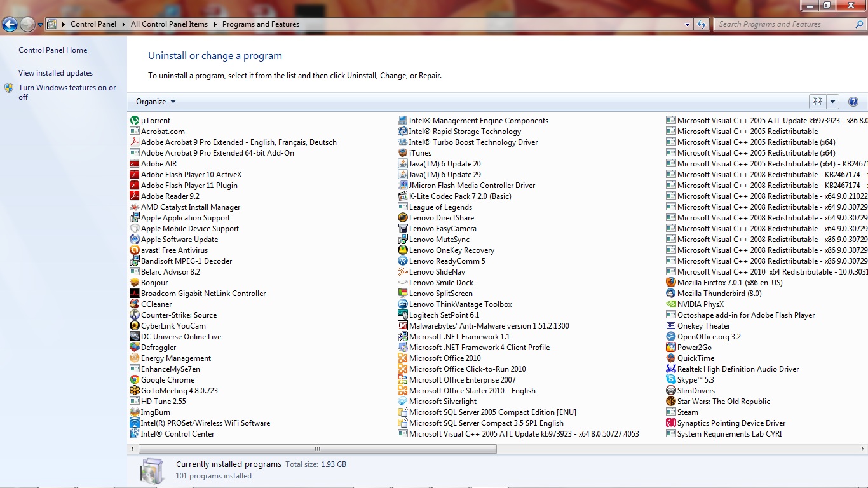Open the View installed updates link

click(55, 73)
